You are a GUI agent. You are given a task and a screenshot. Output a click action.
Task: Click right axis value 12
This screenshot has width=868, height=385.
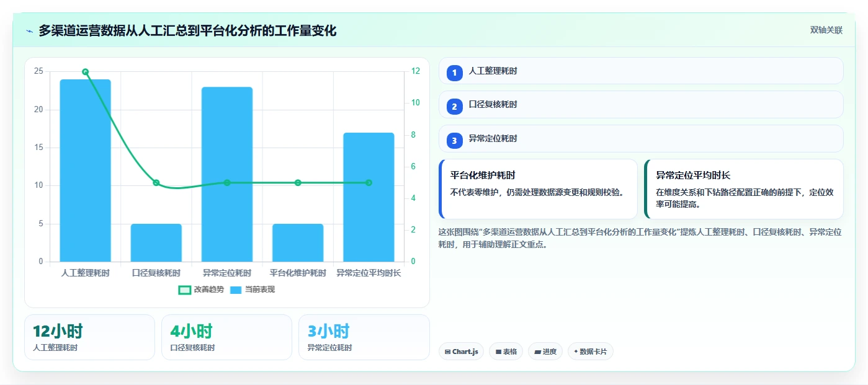coord(416,71)
